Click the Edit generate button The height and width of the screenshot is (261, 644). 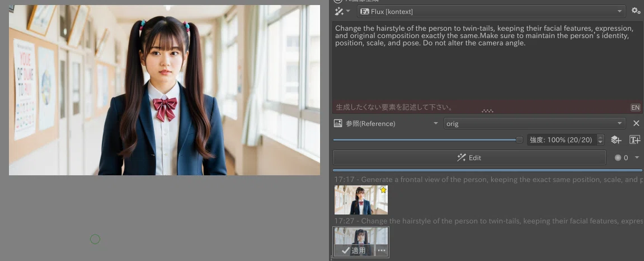coord(469,157)
